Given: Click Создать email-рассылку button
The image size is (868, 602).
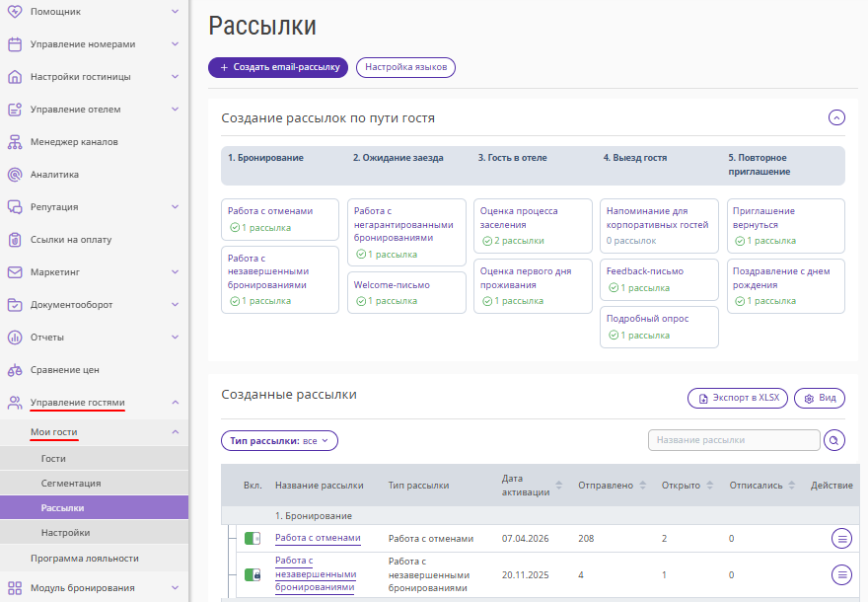Looking at the screenshot, I should [x=278, y=67].
